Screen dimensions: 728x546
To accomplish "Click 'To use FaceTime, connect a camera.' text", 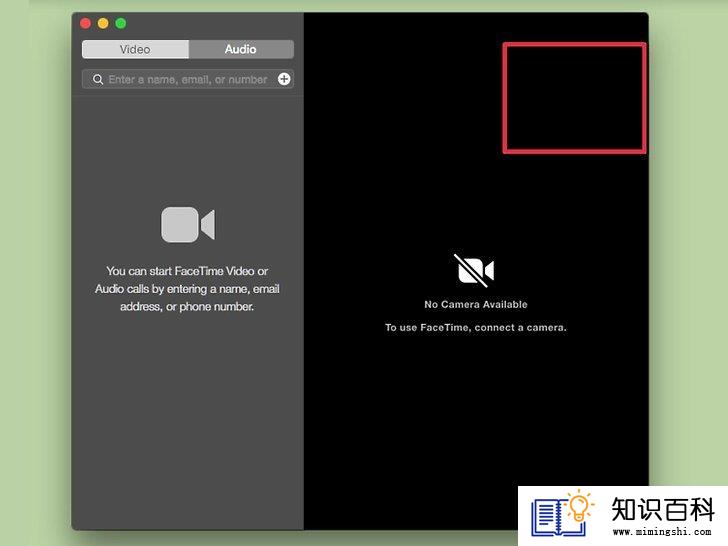I will 476,328.
